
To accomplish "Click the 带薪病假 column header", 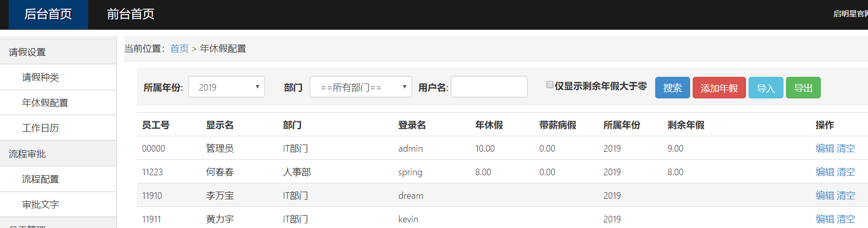I will pos(558,125).
